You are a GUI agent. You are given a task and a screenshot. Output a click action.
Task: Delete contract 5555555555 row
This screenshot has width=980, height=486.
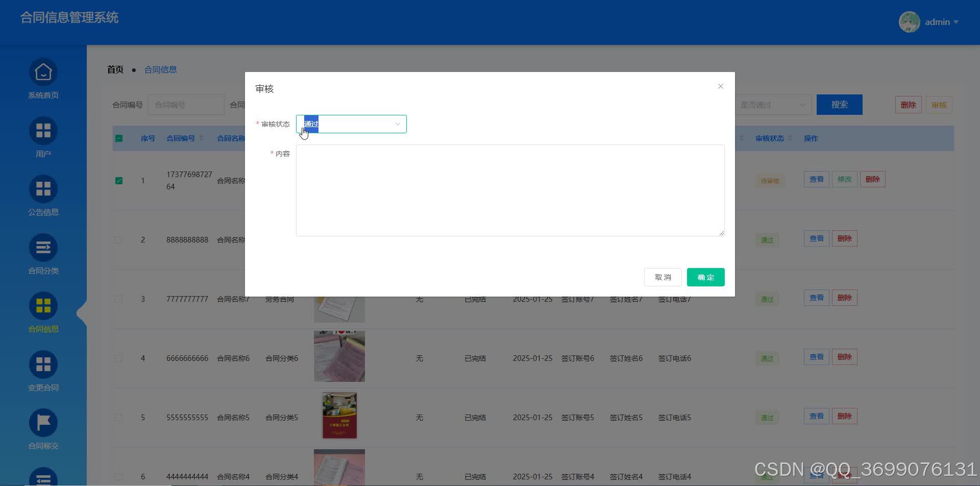845,416
